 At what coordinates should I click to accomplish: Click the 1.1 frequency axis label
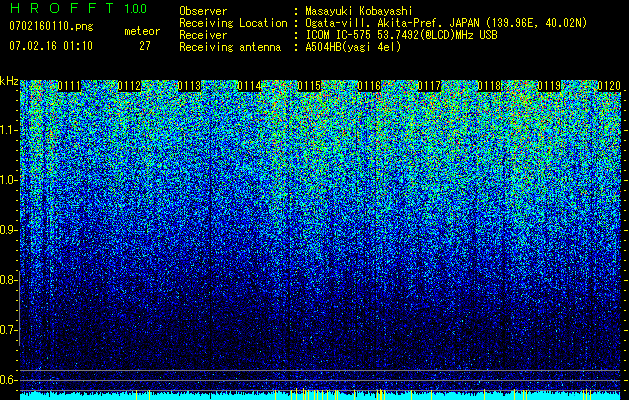point(8,130)
